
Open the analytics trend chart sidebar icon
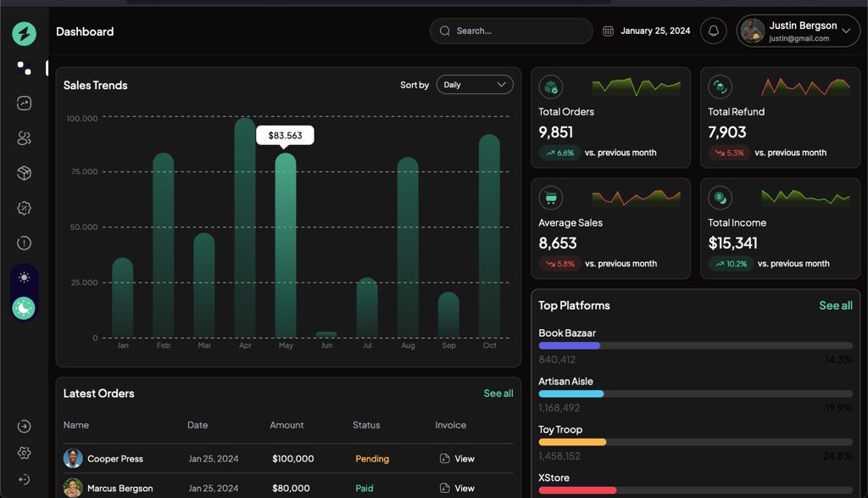point(24,103)
